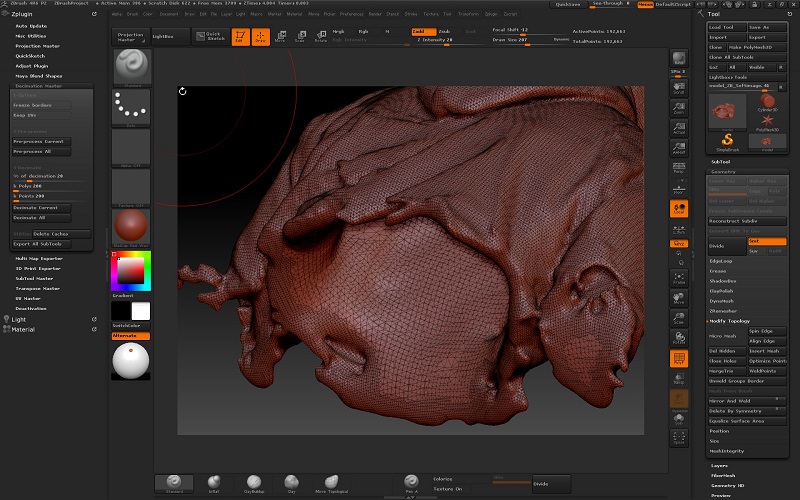Click the Scroll canvas icon

(x=679, y=86)
